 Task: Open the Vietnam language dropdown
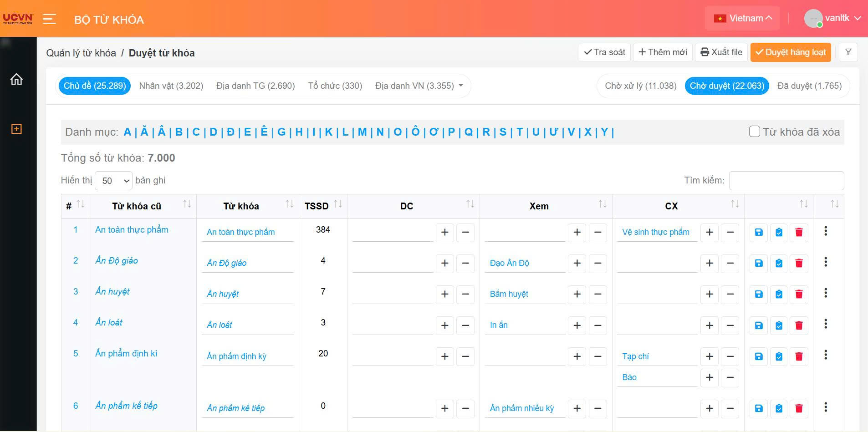pyautogui.click(x=742, y=18)
